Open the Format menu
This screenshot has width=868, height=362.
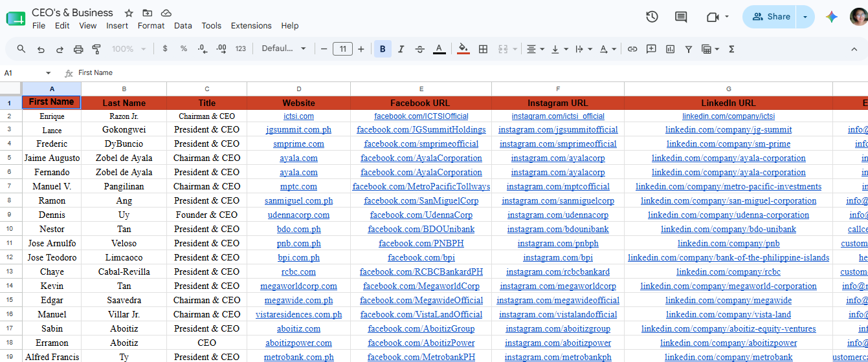pyautogui.click(x=151, y=26)
